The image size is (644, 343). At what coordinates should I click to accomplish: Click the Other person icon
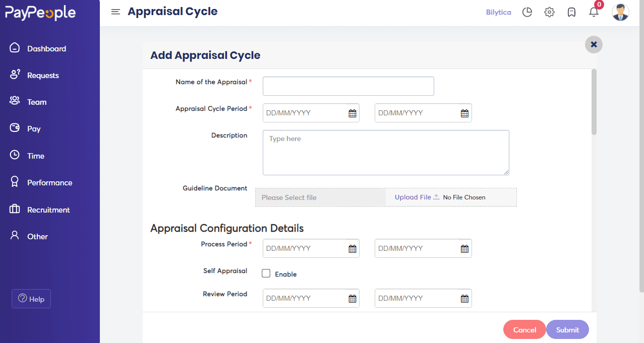coord(15,236)
